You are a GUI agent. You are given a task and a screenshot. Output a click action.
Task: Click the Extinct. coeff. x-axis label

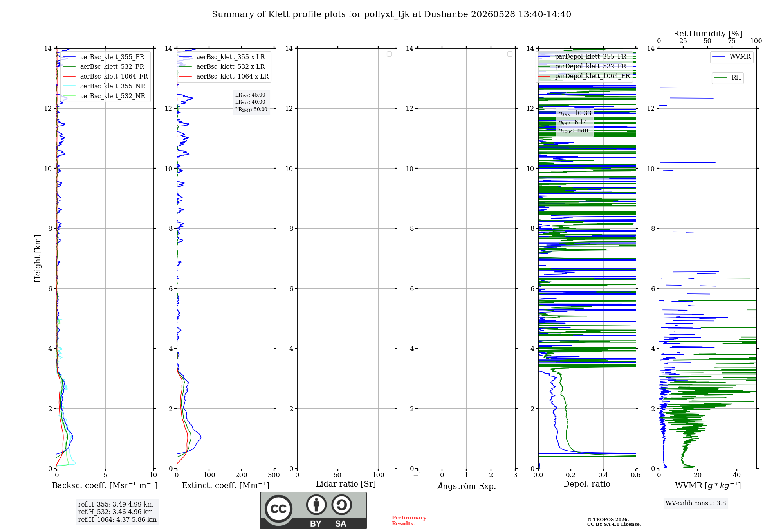click(x=226, y=485)
